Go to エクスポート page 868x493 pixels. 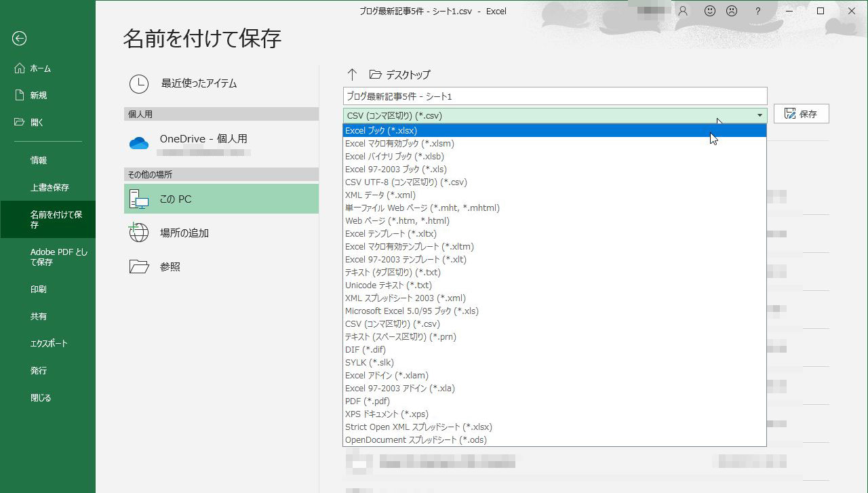tap(47, 344)
